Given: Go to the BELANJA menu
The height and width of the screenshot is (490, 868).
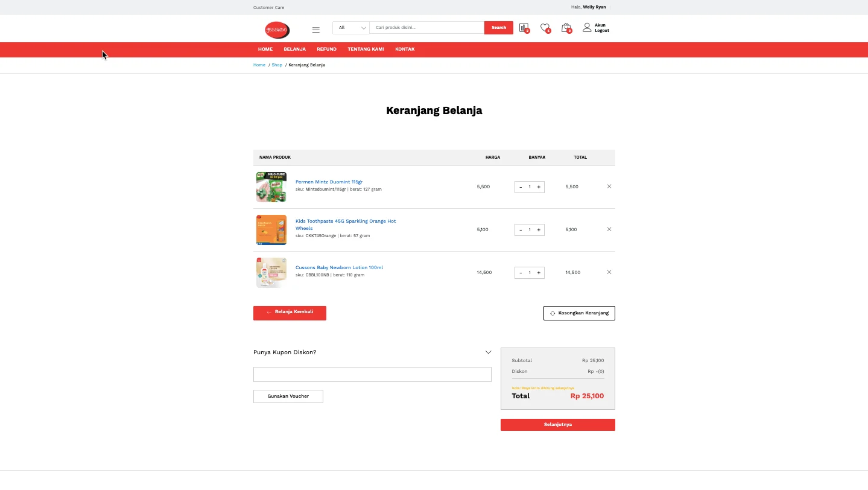Looking at the screenshot, I should [294, 49].
